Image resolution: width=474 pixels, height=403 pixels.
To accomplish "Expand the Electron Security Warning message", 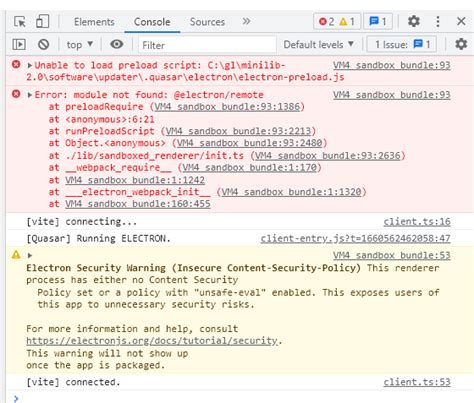I will (30, 256).
